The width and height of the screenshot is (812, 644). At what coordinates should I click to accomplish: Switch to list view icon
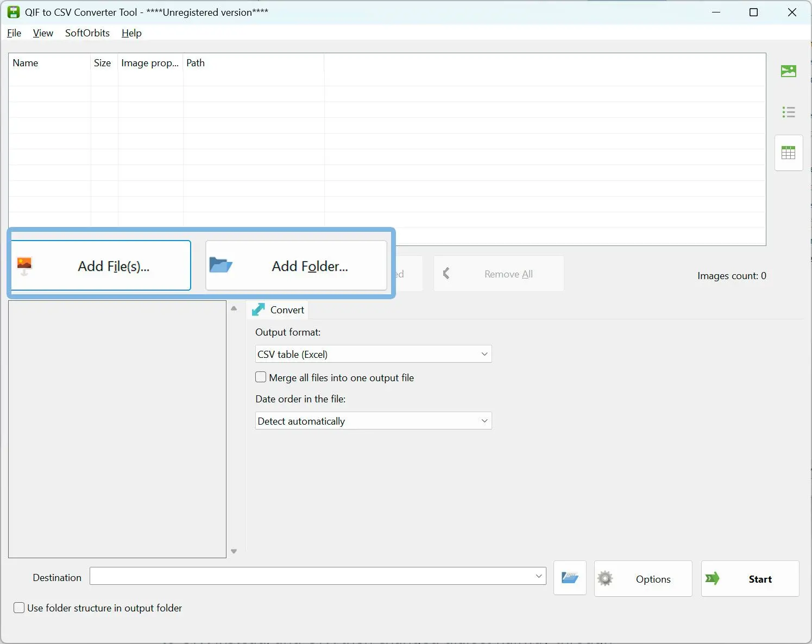[x=788, y=112]
